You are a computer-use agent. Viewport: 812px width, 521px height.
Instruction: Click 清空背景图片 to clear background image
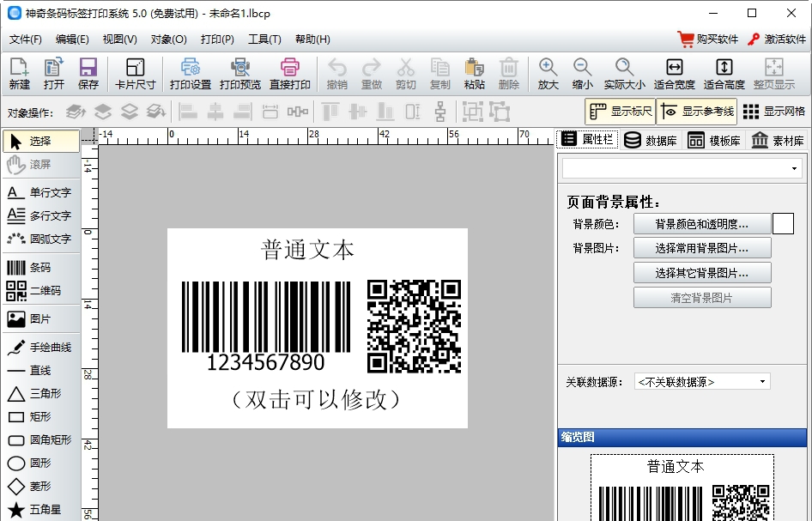tap(702, 297)
